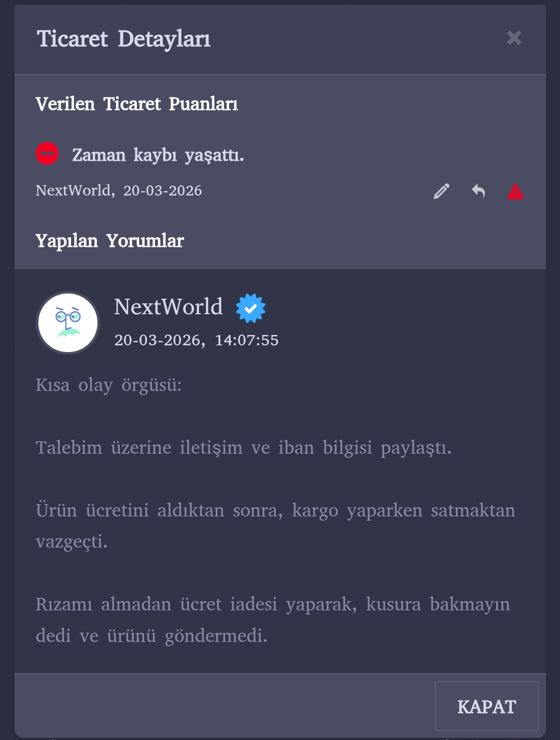This screenshot has height=740, width=560.
Task: Click the red negative rating icon
Action: [x=47, y=154]
